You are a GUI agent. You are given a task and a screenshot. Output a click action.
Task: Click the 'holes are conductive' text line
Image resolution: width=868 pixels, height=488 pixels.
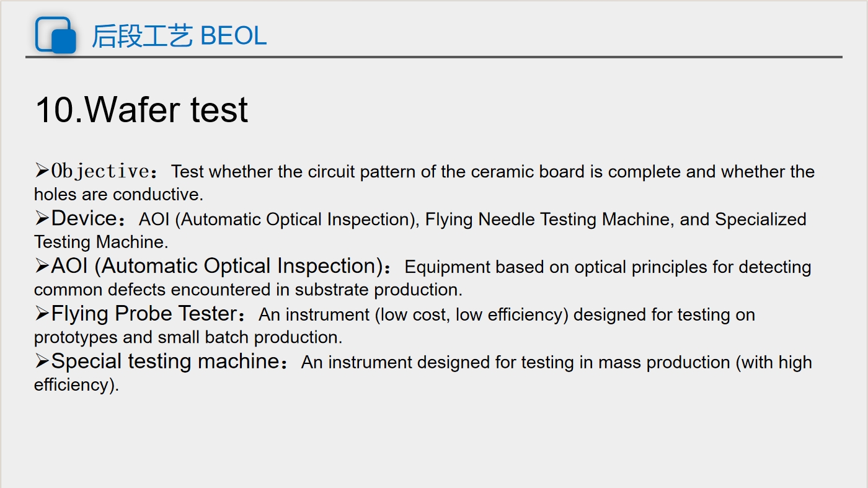(x=118, y=194)
